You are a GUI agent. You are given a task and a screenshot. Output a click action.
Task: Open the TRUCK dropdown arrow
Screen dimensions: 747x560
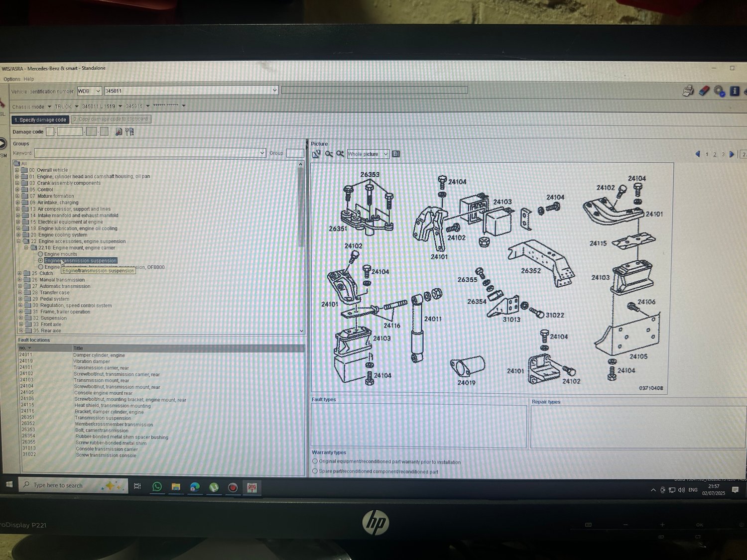[77, 107]
